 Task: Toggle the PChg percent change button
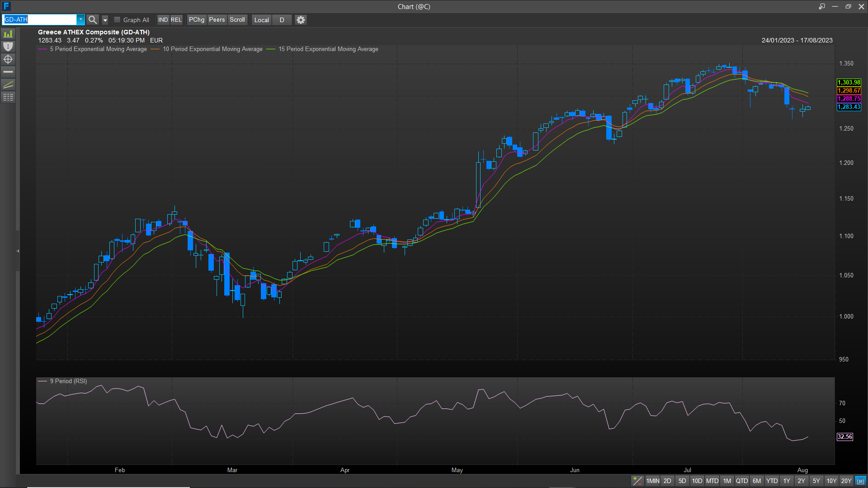[197, 20]
